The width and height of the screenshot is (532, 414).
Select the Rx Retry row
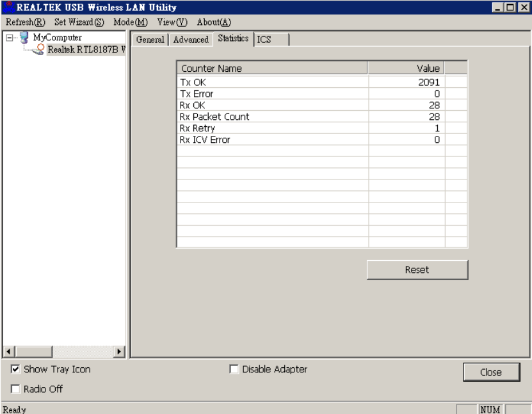[x=322, y=128]
